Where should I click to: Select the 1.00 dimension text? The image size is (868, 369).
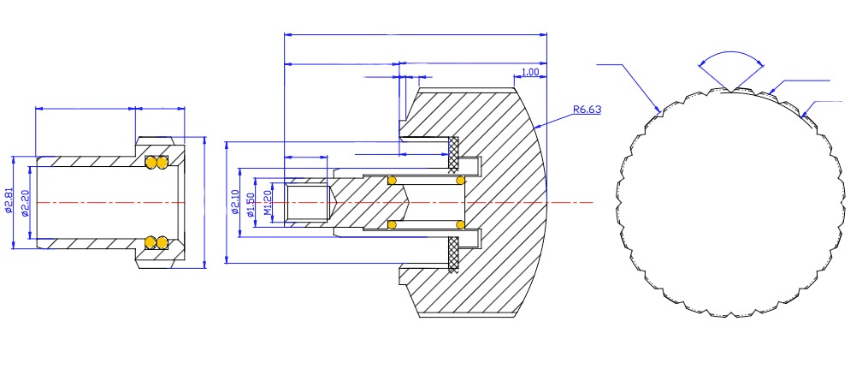(x=529, y=73)
